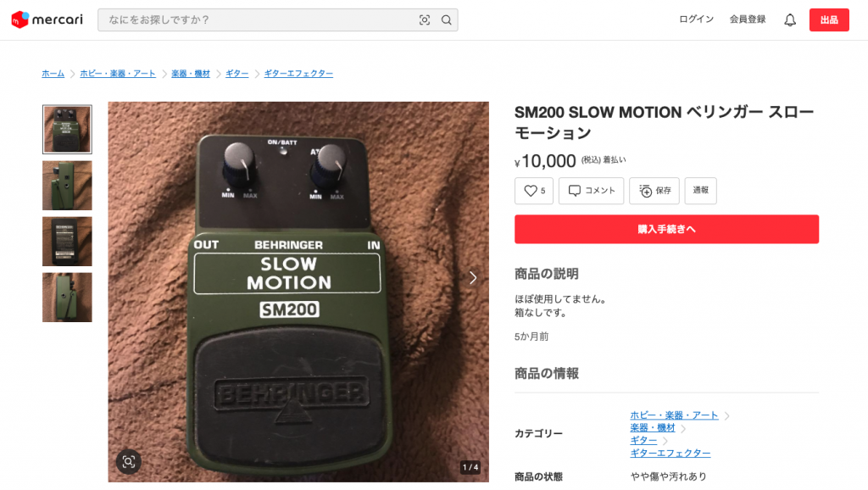The width and height of the screenshot is (868, 490).
Task: Click the magnifier search icon
Action: (x=446, y=20)
